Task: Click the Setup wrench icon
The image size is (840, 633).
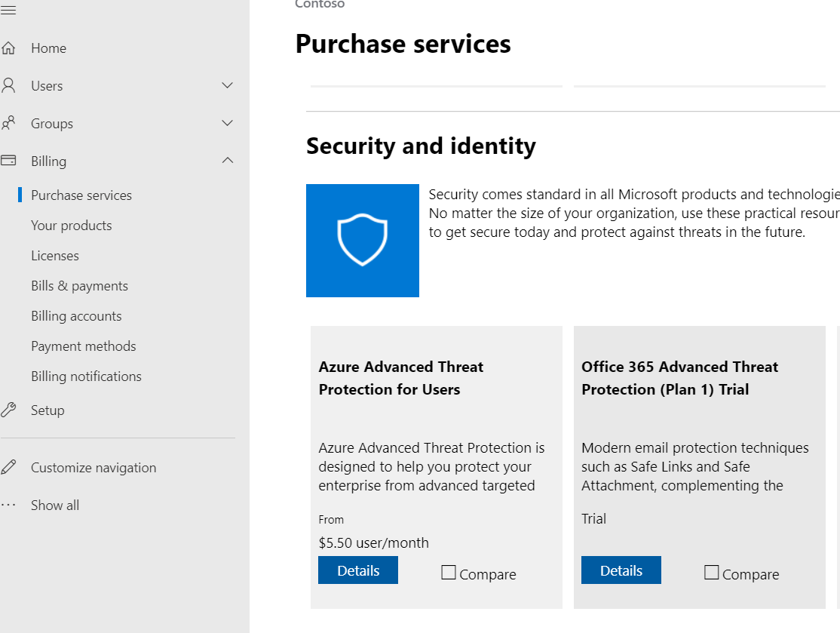Action: (x=9, y=410)
